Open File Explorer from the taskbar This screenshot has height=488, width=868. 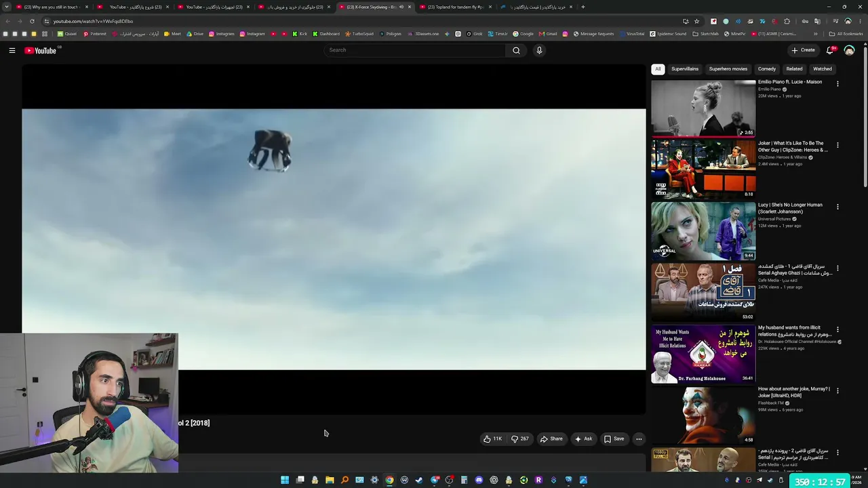[330, 480]
